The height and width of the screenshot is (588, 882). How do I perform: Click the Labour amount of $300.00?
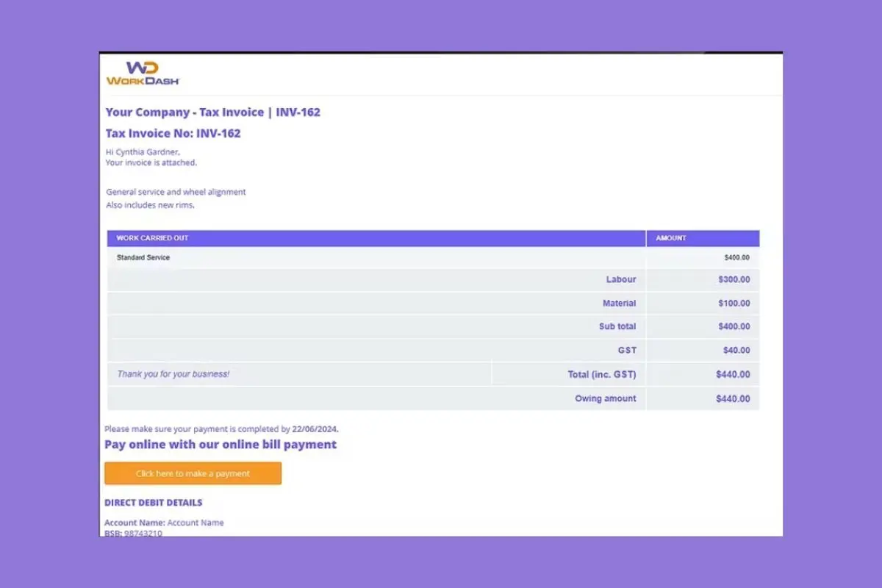coord(734,279)
